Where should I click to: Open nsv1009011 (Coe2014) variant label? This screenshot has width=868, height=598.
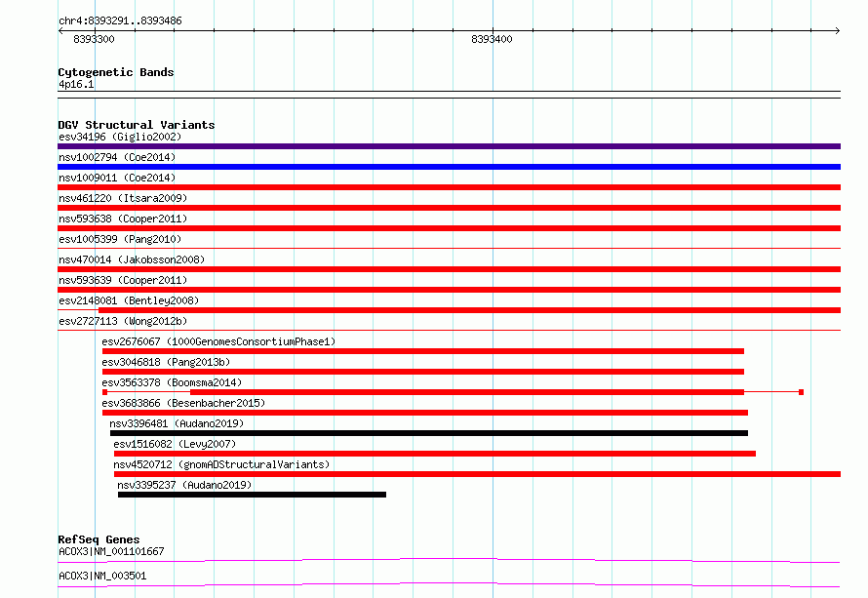[117, 178]
